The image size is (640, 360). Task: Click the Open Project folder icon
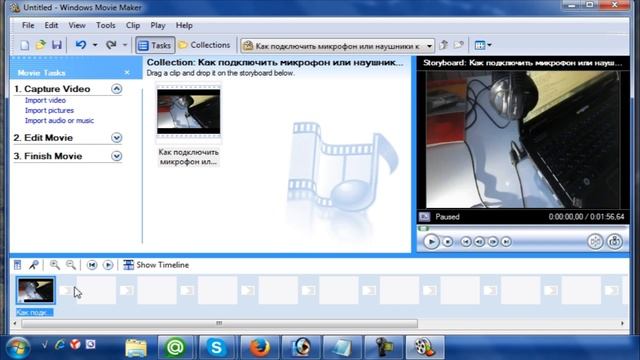[40, 45]
